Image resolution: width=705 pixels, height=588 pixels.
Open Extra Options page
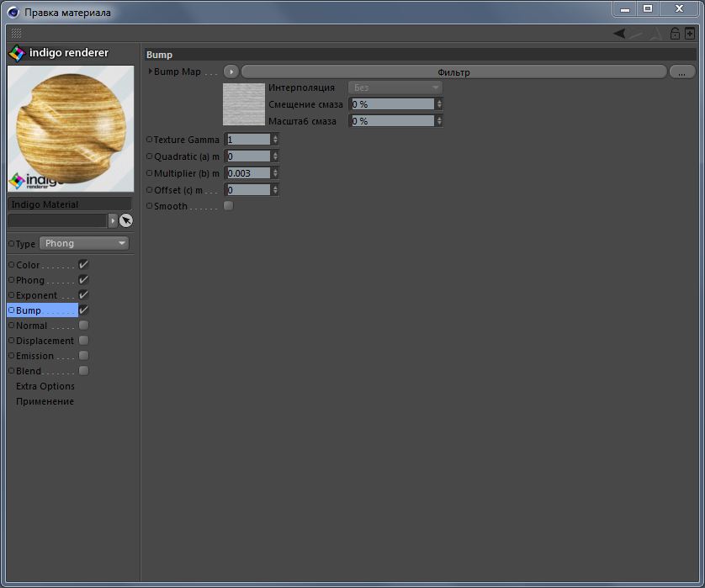click(45, 386)
